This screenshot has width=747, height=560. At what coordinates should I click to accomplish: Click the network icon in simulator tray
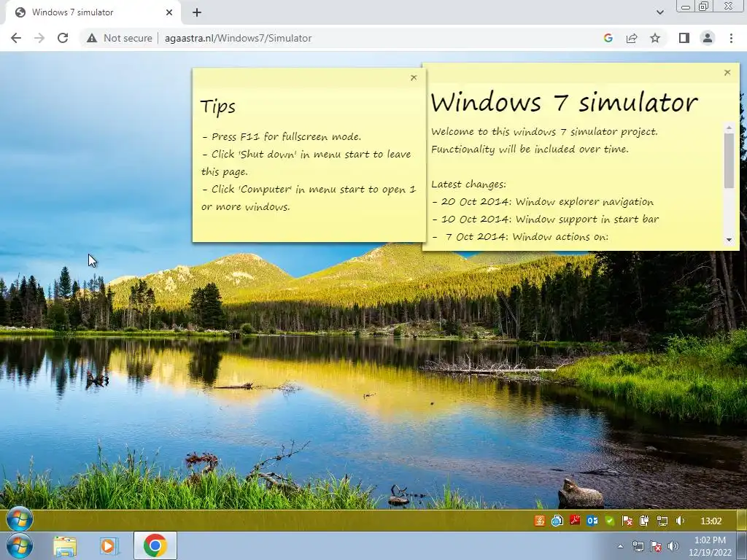(662, 521)
